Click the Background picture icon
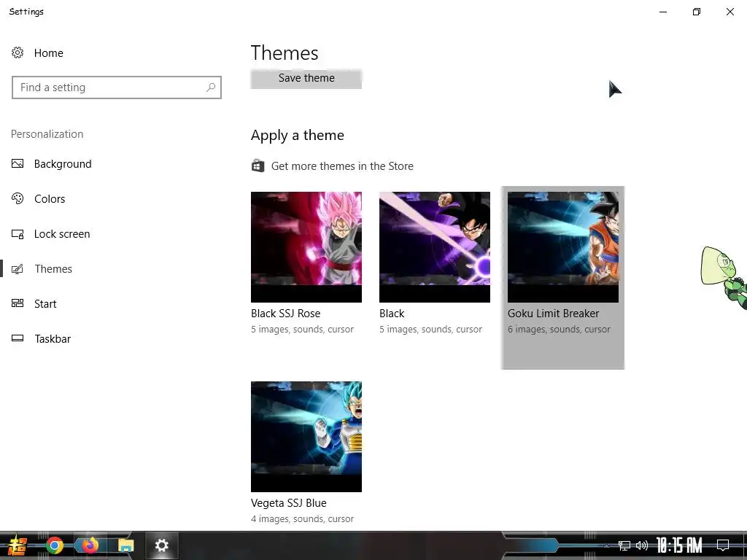 (18, 164)
